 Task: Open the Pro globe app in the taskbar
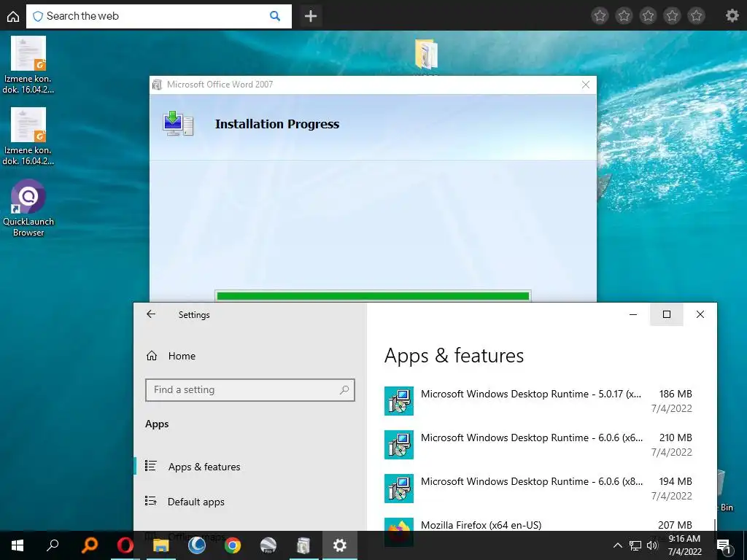pyautogui.click(x=268, y=545)
